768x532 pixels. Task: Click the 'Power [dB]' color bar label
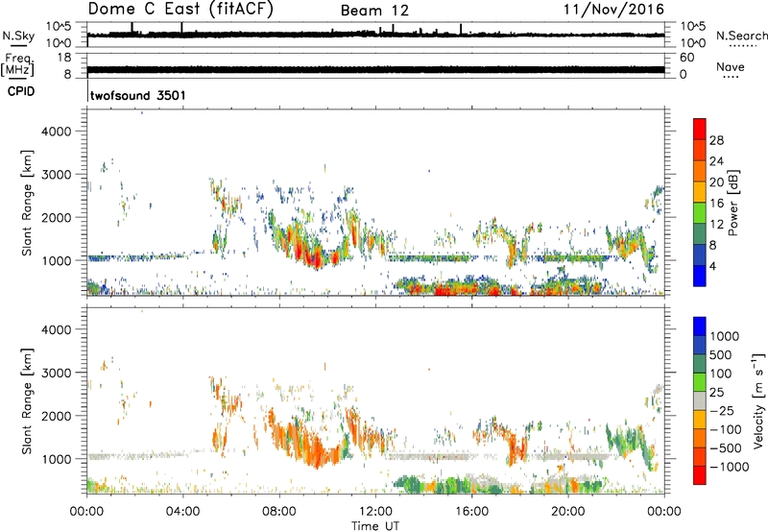tap(733, 203)
